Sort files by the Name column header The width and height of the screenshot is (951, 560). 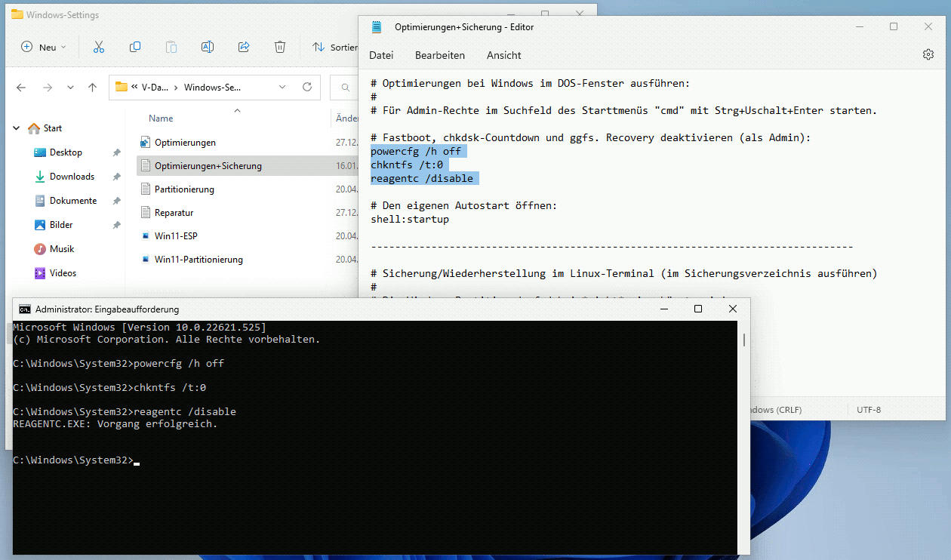[161, 118]
